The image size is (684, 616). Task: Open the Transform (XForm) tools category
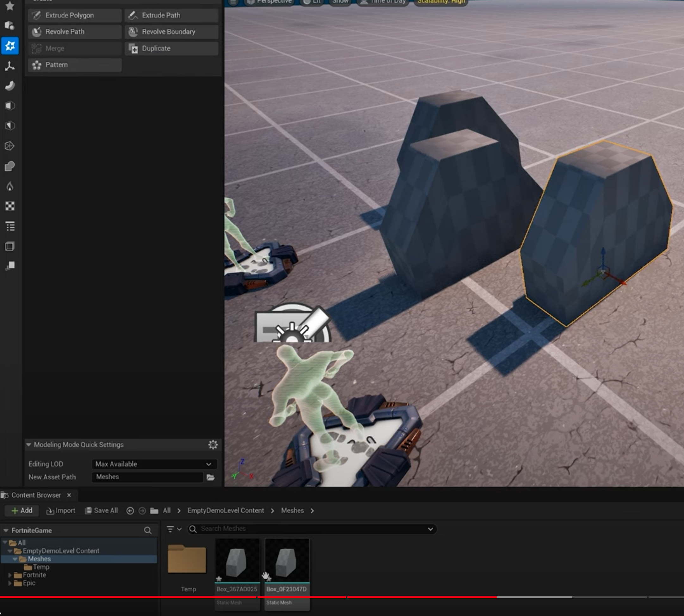10,66
